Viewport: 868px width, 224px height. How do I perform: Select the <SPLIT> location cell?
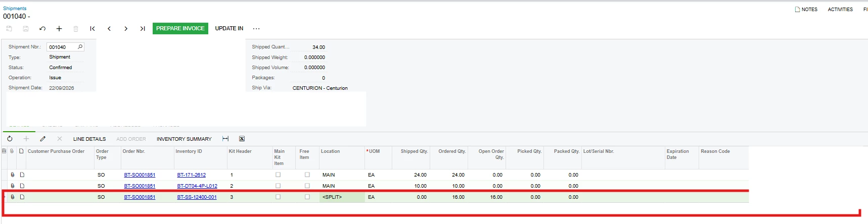click(341, 197)
